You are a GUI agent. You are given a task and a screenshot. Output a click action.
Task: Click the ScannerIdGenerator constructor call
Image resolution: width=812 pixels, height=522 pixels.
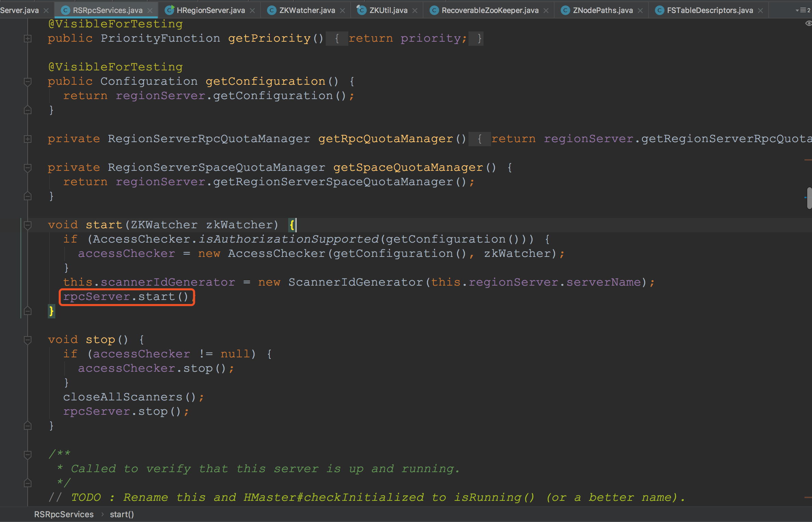click(x=355, y=282)
